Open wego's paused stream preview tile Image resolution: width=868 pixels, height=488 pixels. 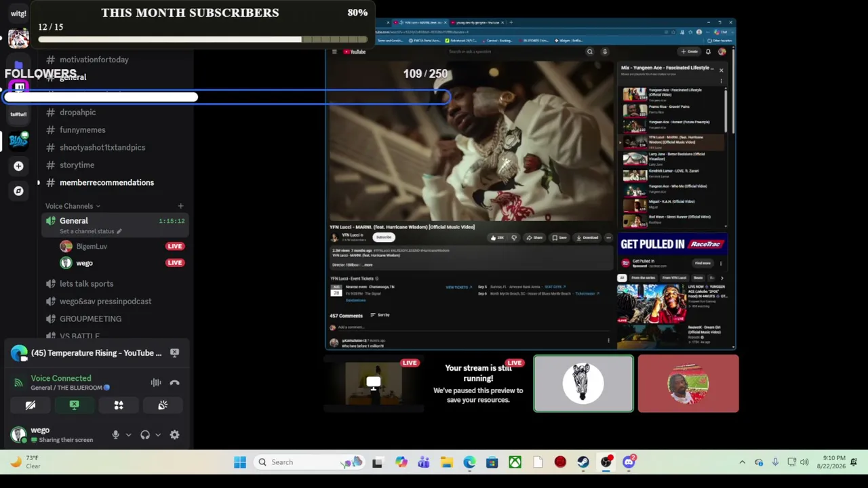point(478,384)
